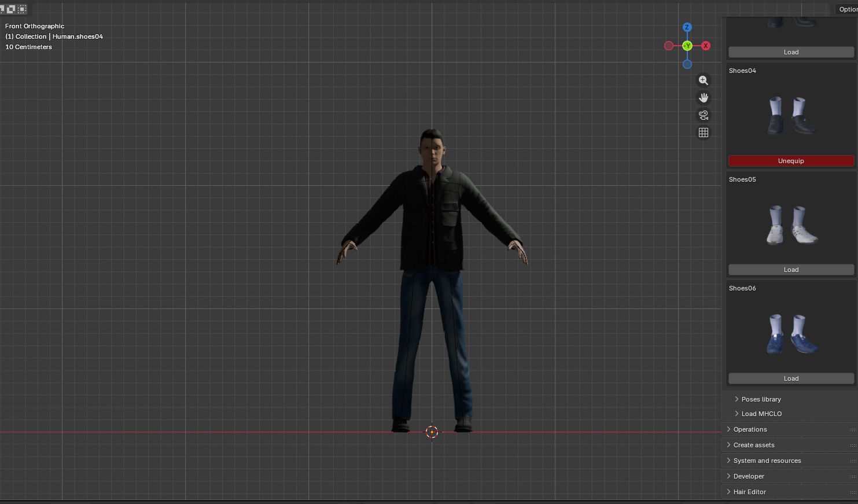The width and height of the screenshot is (858, 504).
Task: Click the Load button above Shoes04
Action: pos(791,52)
